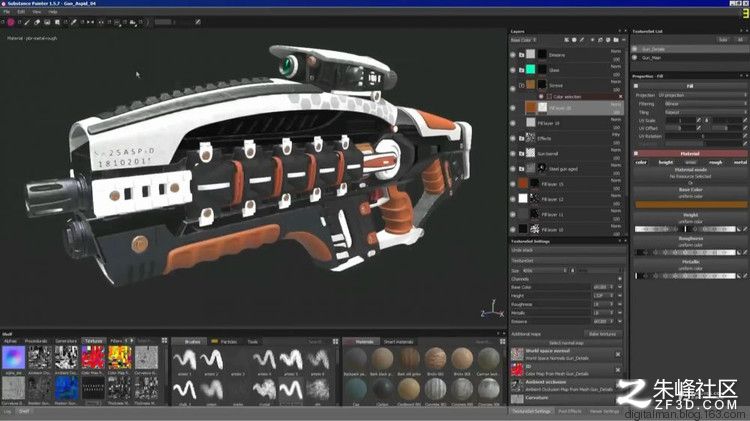Toggle the metal channel in Material
Image resolution: width=750 pixels, height=421 pixels.
(740, 163)
